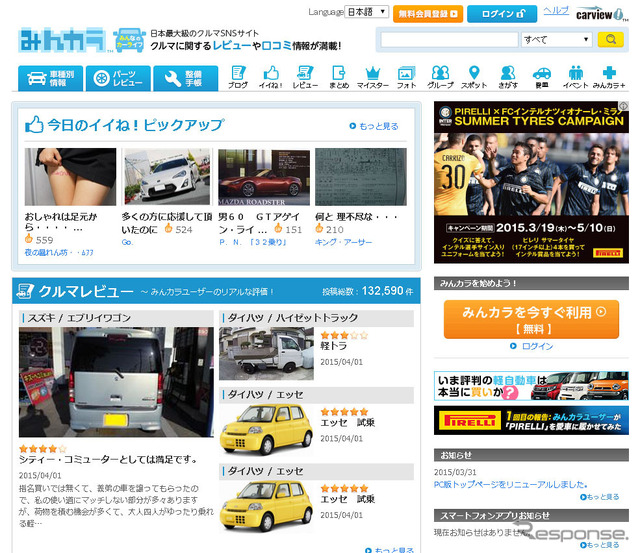
Task: Open the ブログ (blog) icon
Action: pos(238,77)
